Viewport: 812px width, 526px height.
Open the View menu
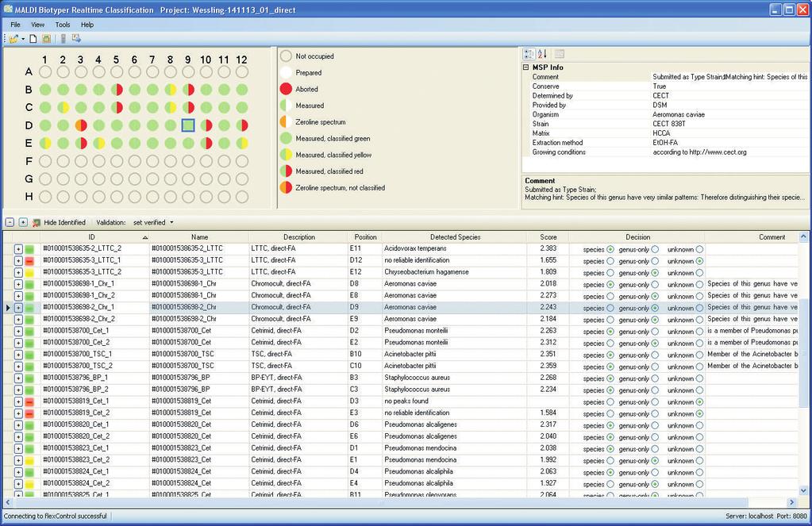pyautogui.click(x=38, y=25)
